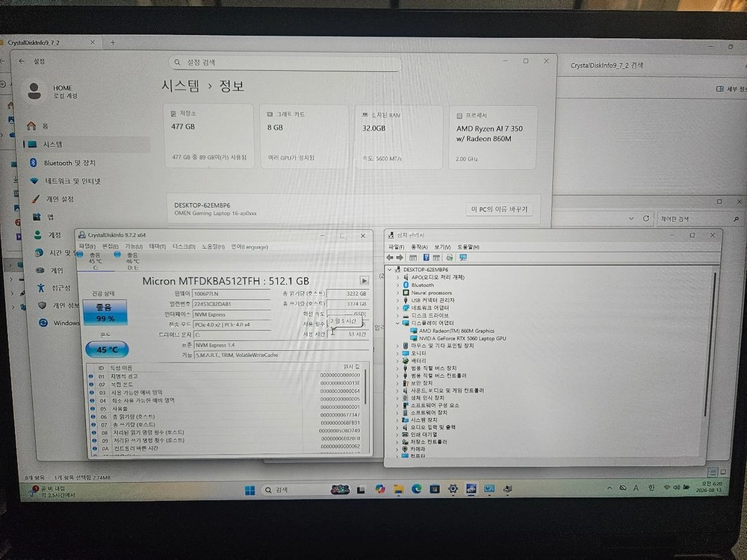Click the Back arrow in Device Manager toolbar
The width and height of the screenshot is (747, 560).
pyautogui.click(x=390, y=258)
